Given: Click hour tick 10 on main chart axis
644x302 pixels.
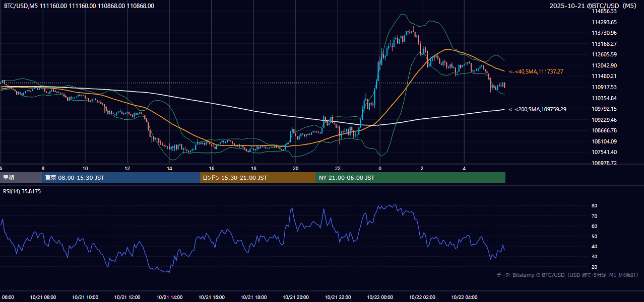Looking at the screenshot, I should pyautogui.click(x=85, y=168).
